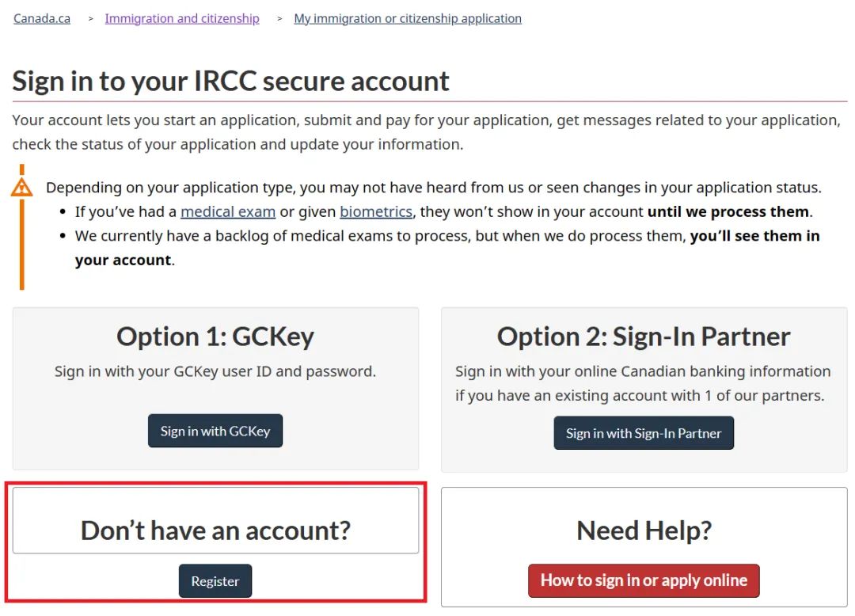Viewport: 855px width, 616px height.
Task: Click bold text until we process them
Action: (x=728, y=211)
